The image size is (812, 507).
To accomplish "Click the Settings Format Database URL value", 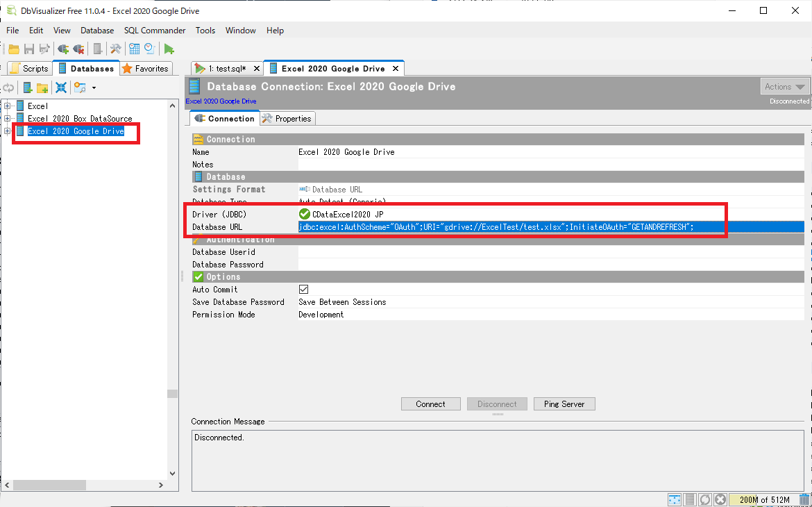I will (x=551, y=189).
